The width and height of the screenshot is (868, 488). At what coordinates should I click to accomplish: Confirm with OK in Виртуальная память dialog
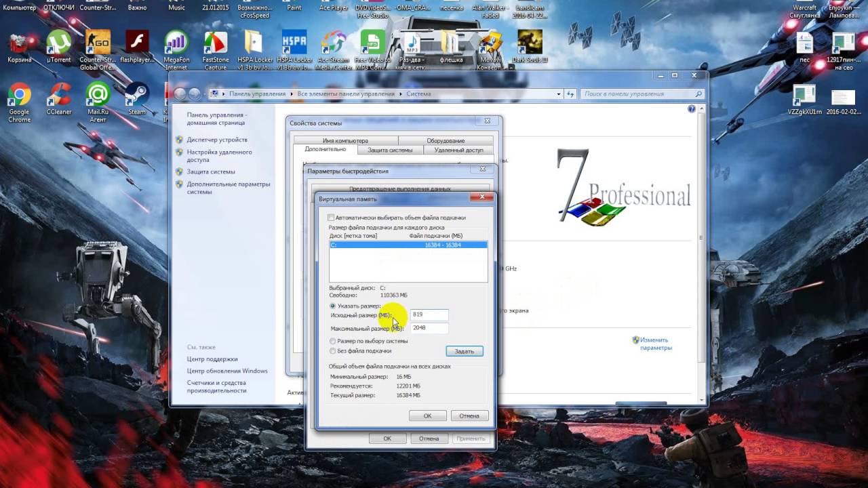[x=427, y=415]
